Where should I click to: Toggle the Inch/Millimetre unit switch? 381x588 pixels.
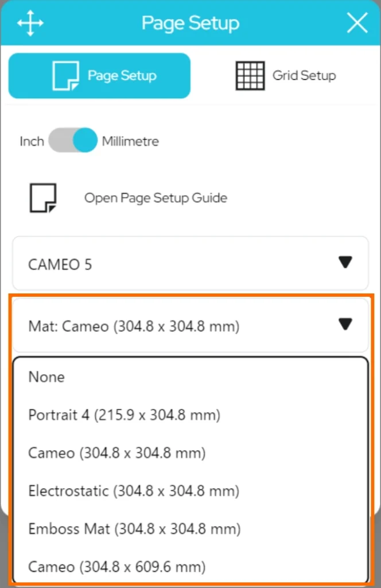tap(72, 141)
